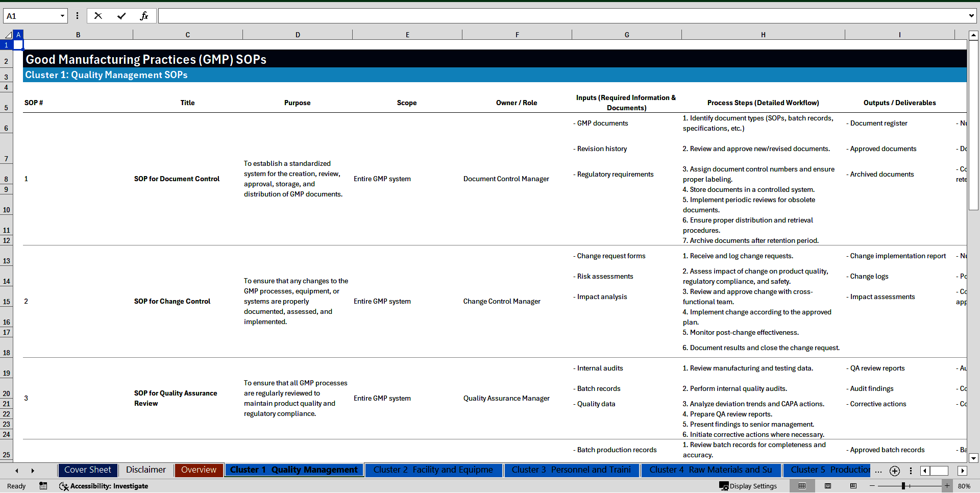Click Zoom Out (-) on the zoom slider
Screen dimensions: 980x493
click(x=872, y=486)
